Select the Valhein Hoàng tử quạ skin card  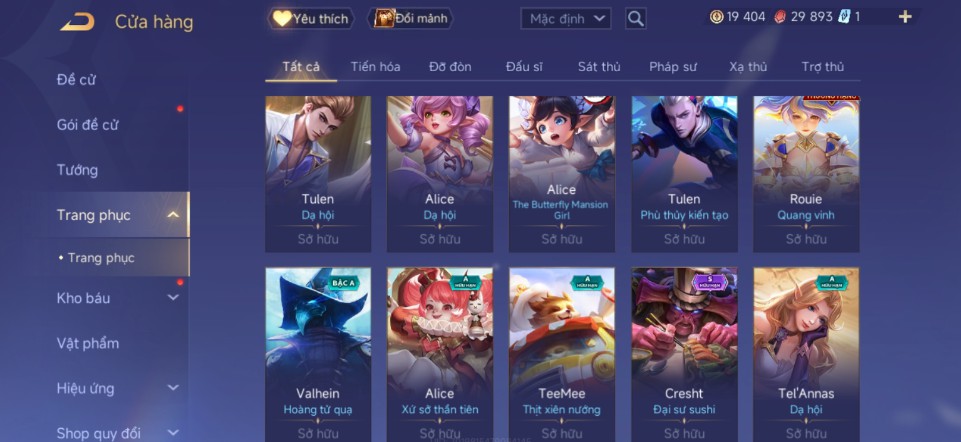(x=318, y=354)
